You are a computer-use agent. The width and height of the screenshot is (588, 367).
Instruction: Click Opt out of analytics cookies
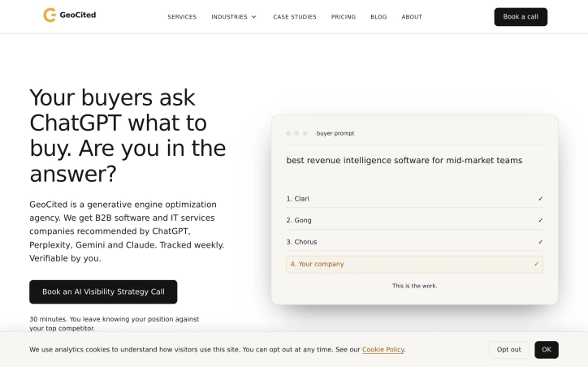pyautogui.click(x=509, y=349)
